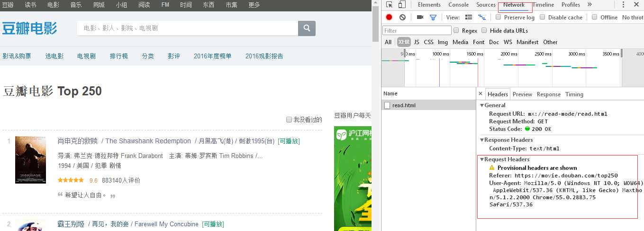Viewport: 644px width, 231px height.
Task: Close the DevTools panel with the X
Action: point(636,5)
